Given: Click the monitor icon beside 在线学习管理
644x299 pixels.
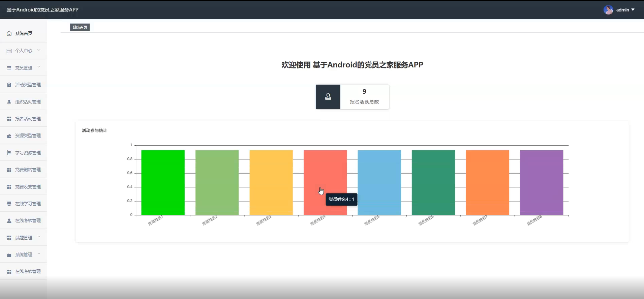Looking at the screenshot, I should (9, 204).
